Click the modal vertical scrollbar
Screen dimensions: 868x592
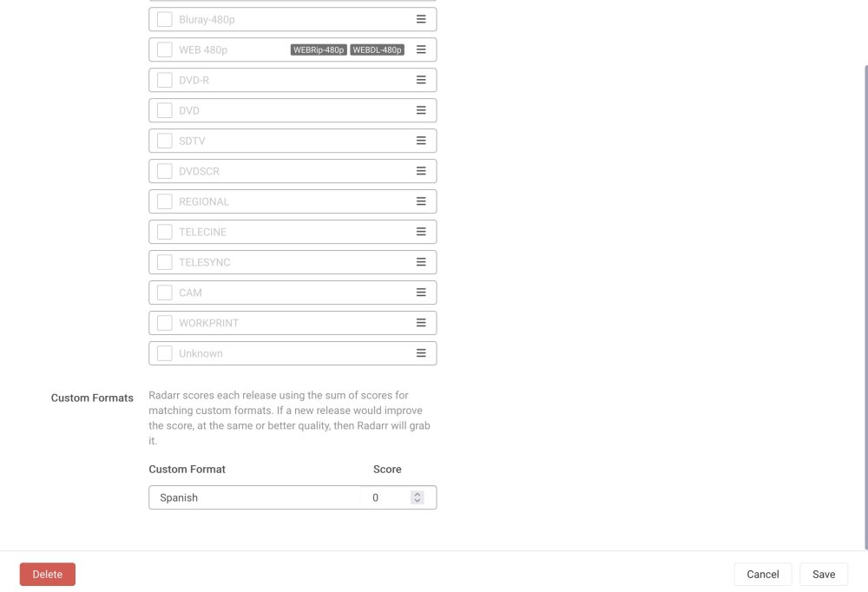865,307
